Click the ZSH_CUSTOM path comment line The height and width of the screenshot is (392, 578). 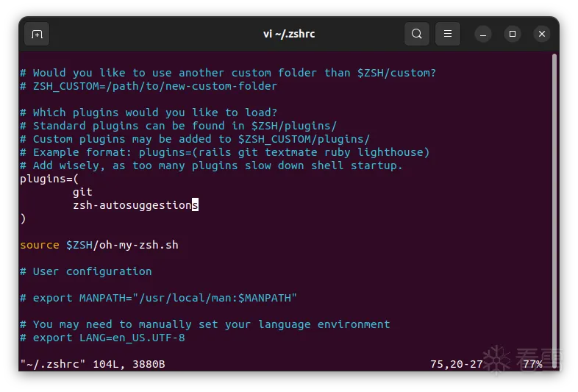[149, 86]
